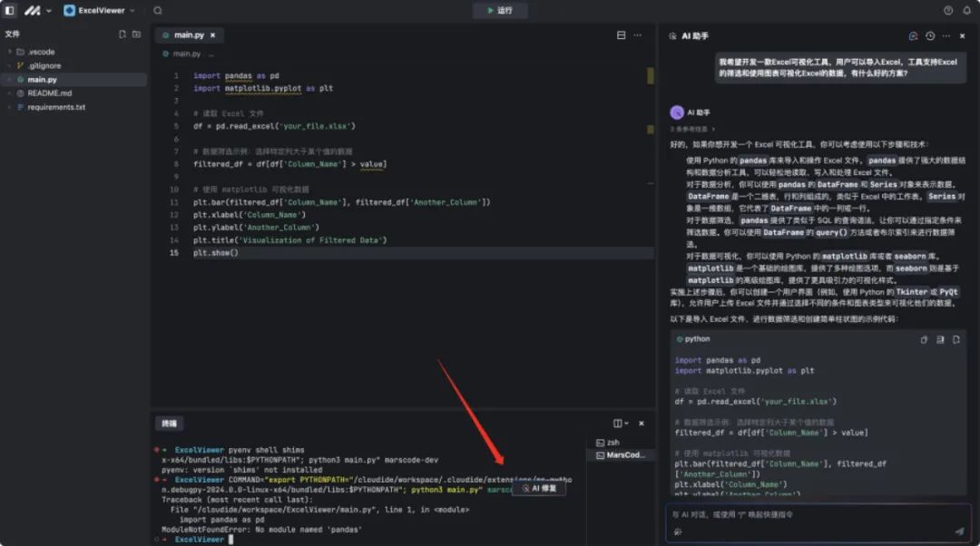Select main.py in the file tree
980x546 pixels.
73,79
